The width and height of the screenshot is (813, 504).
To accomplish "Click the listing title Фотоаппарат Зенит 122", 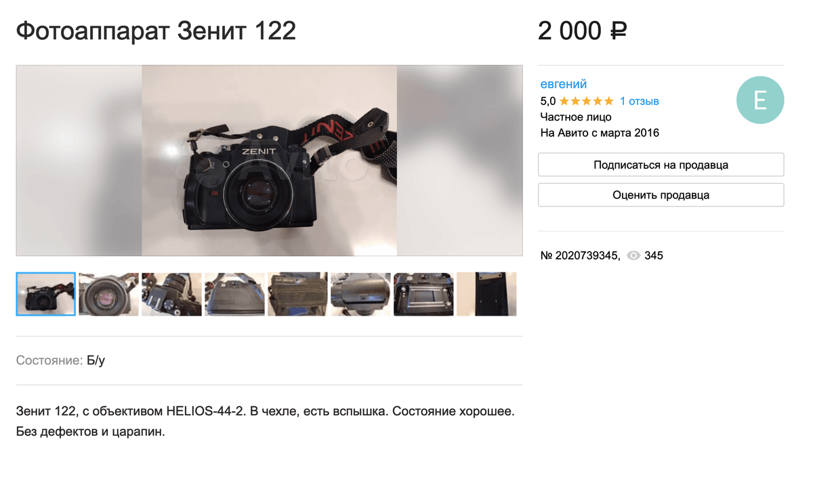I will tap(156, 31).
